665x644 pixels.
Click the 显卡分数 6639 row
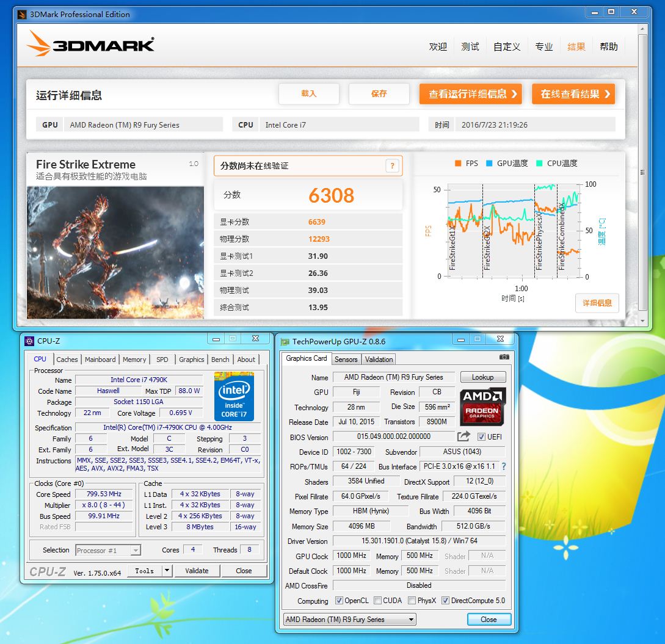click(308, 222)
